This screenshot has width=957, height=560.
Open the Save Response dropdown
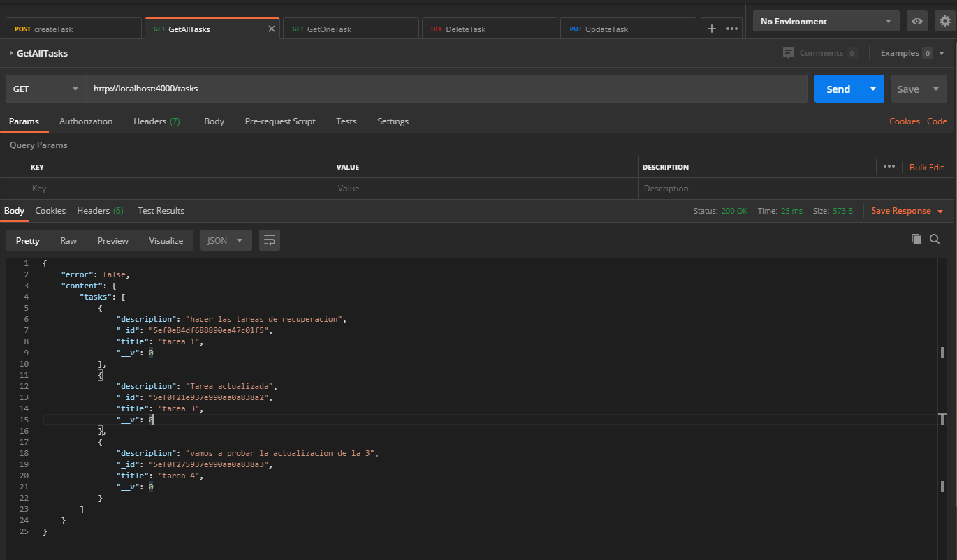click(x=907, y=211)
